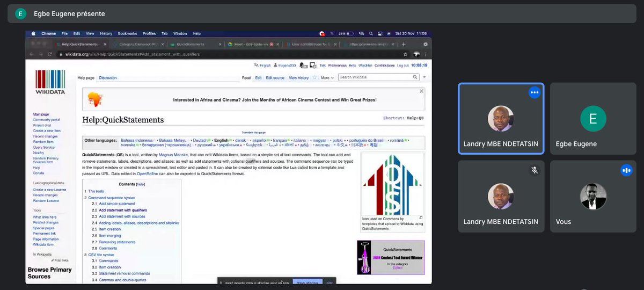
Task: Click the Contributions link in user toolbar
Action: pos(384,65)
